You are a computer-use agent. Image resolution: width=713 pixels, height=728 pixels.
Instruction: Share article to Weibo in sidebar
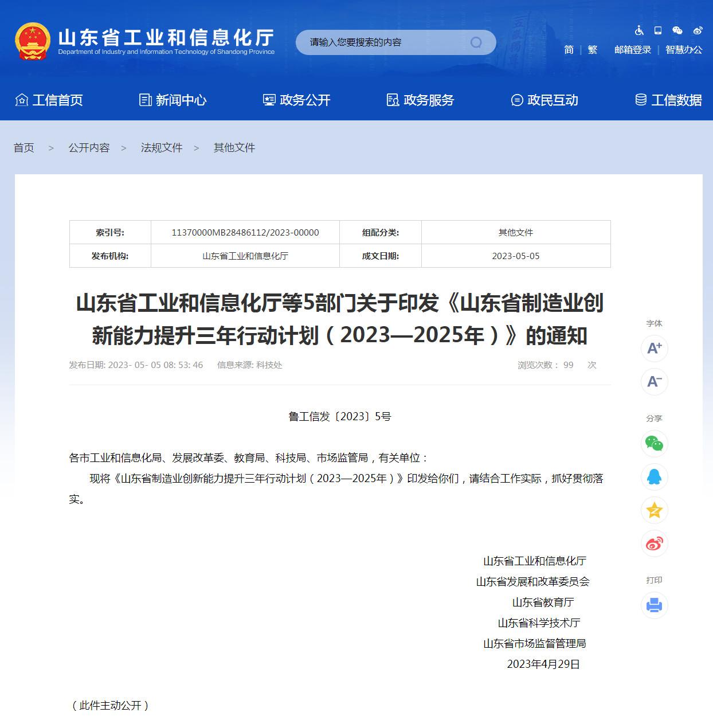click(x=654, y=543)
